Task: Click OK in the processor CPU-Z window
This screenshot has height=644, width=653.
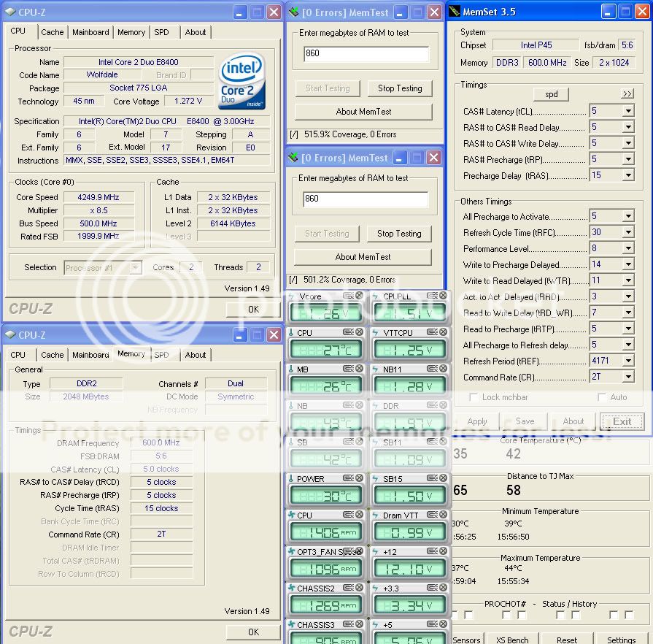Action: 253,310
